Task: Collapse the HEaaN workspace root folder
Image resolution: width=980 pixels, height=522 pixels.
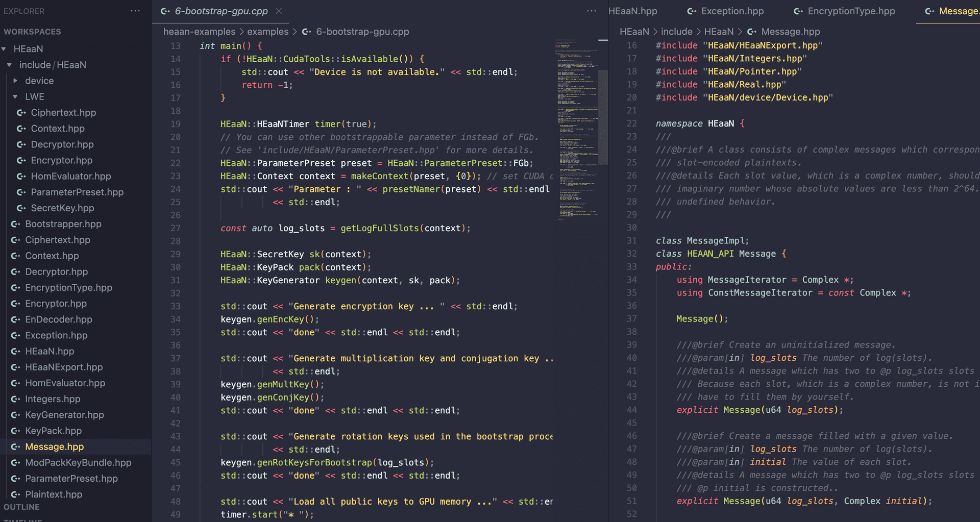Action: [x=4, y=49]
